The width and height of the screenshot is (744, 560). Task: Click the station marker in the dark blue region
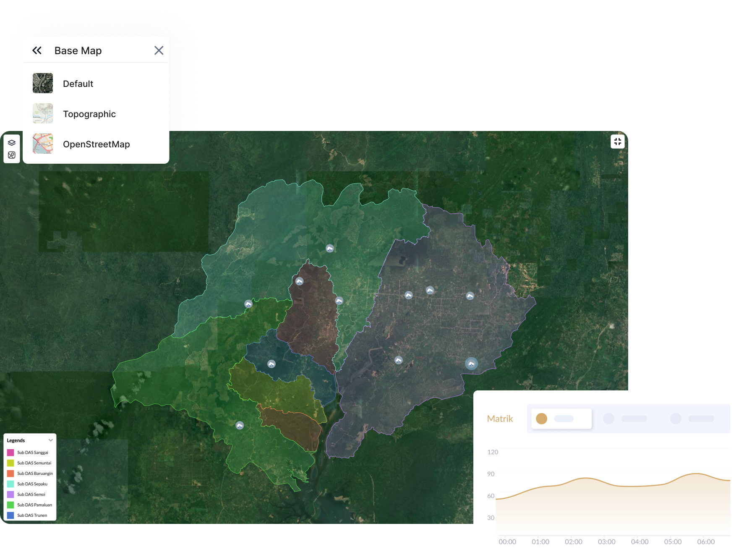point(271,364)
